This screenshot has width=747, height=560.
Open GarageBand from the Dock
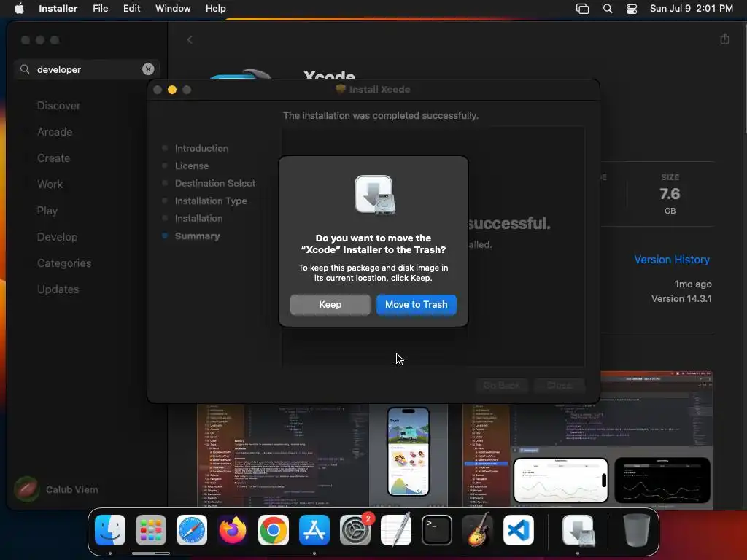tap(478, 529)
